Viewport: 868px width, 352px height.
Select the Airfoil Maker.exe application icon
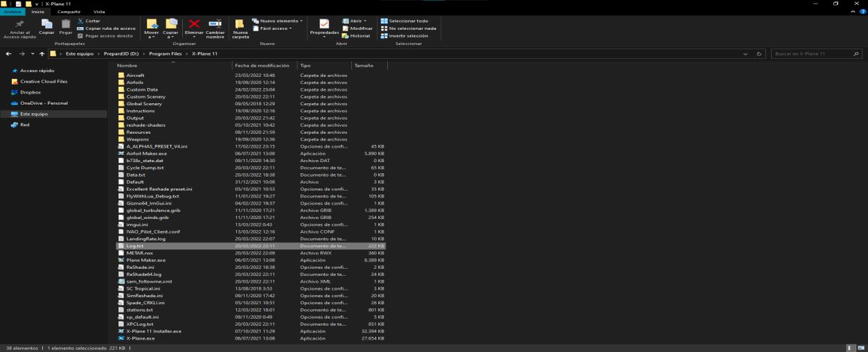(x=121, y=153)
